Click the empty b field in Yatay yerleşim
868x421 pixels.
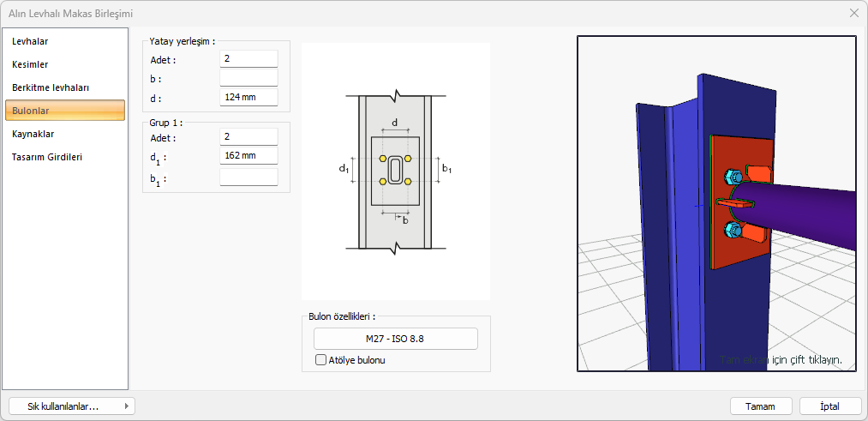tap(248, 78)
